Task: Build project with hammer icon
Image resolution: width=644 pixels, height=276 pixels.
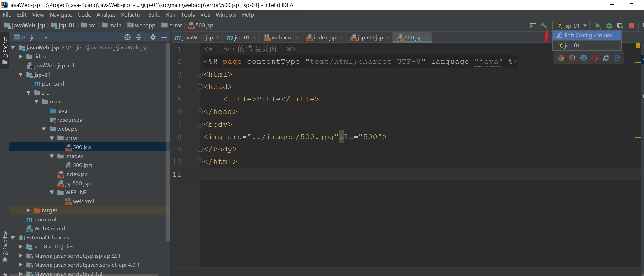Action: [544, 26]
